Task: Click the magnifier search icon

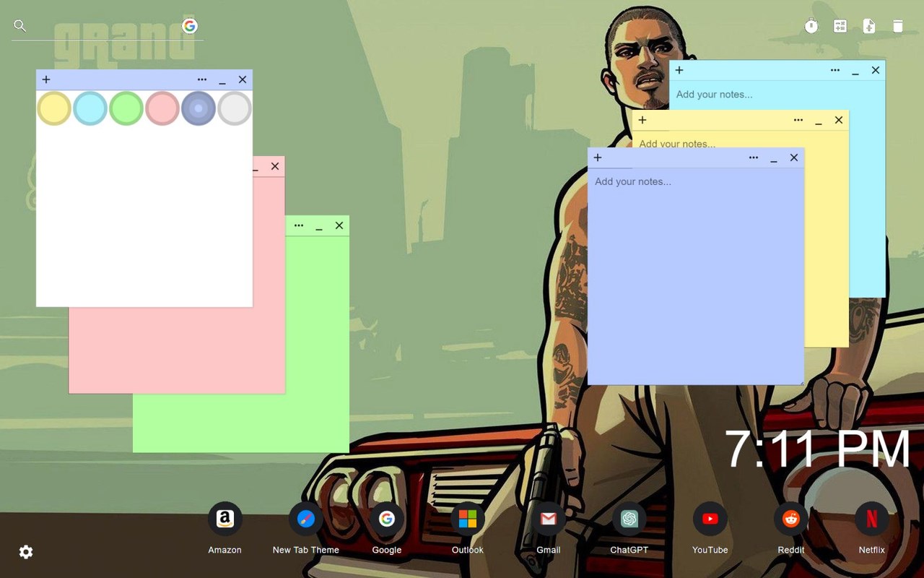Action: pyautogui.click(x=20, y=26)
